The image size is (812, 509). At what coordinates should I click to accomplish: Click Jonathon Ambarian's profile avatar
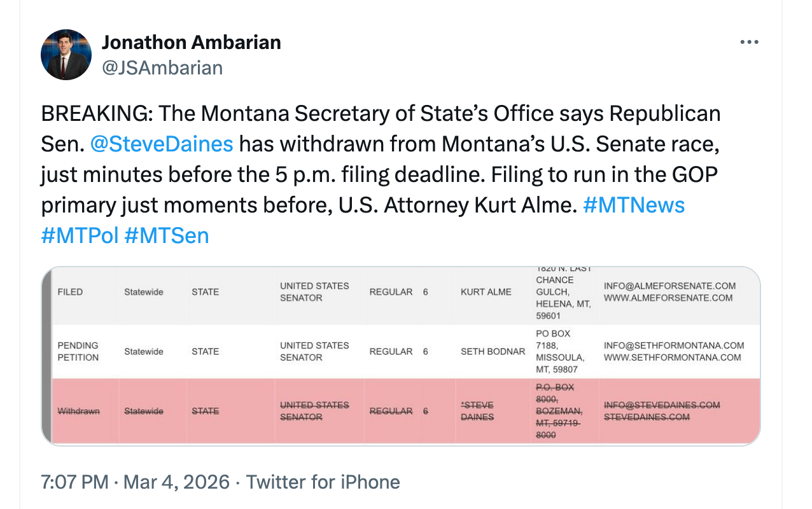click(x=66, y=55)
